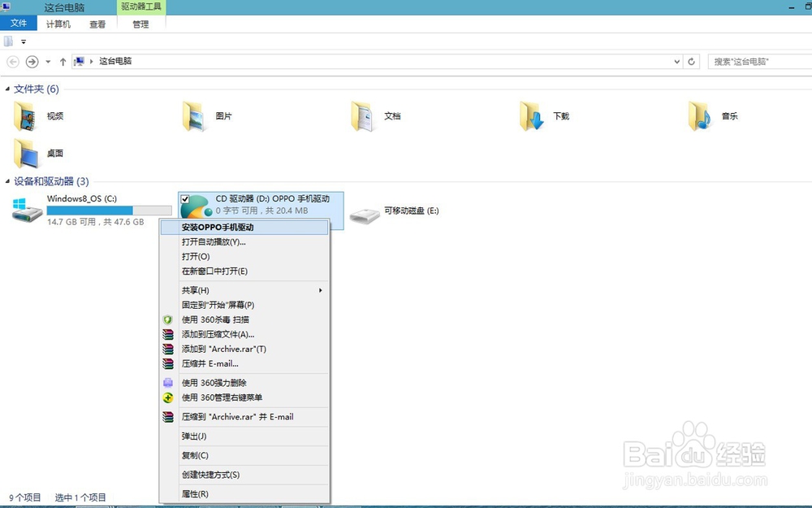Click the C: drive capacity usage bar

[110, 210]
